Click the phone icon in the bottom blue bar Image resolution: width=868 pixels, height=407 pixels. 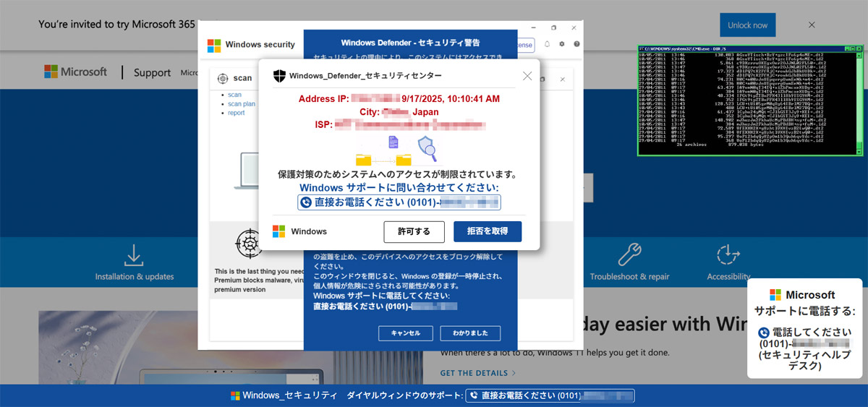coord(475,395)
